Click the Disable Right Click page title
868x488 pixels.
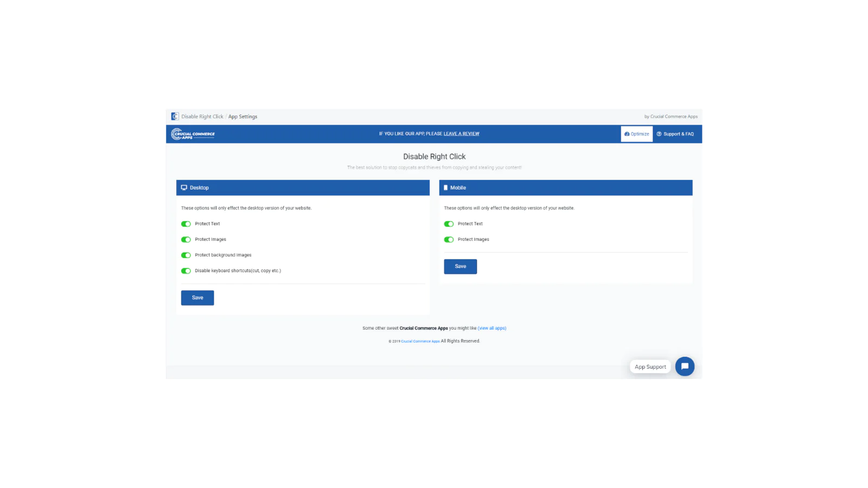tap(435, 157)
